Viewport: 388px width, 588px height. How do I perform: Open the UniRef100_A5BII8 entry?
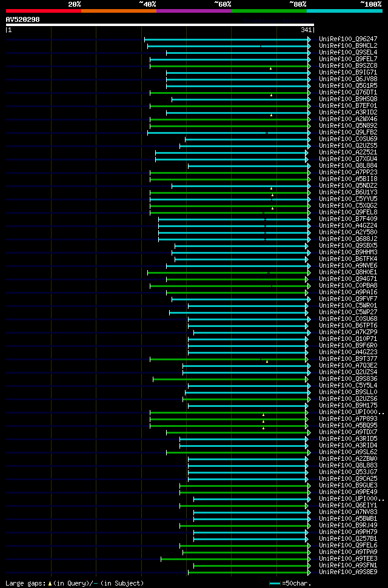[348, 179]
